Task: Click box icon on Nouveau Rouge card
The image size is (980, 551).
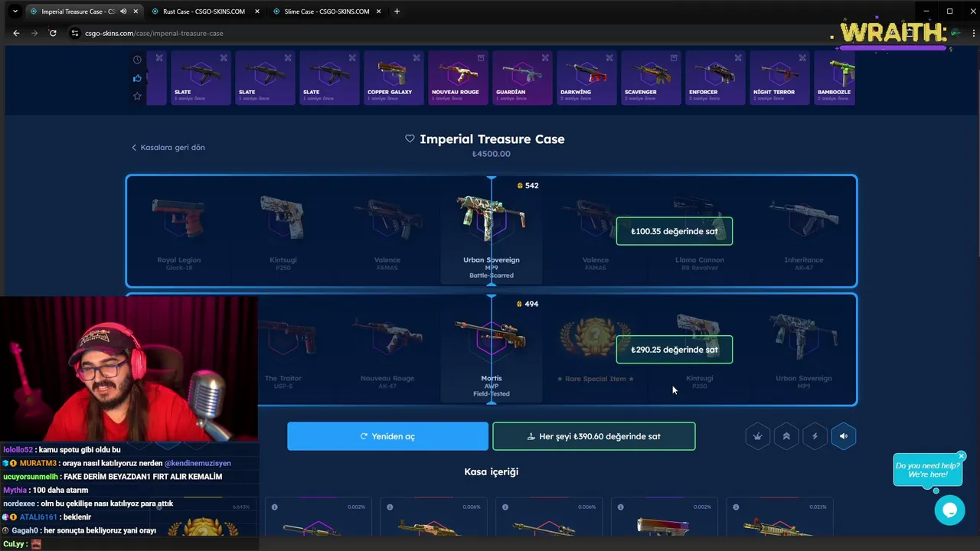Action: point(481,57)
